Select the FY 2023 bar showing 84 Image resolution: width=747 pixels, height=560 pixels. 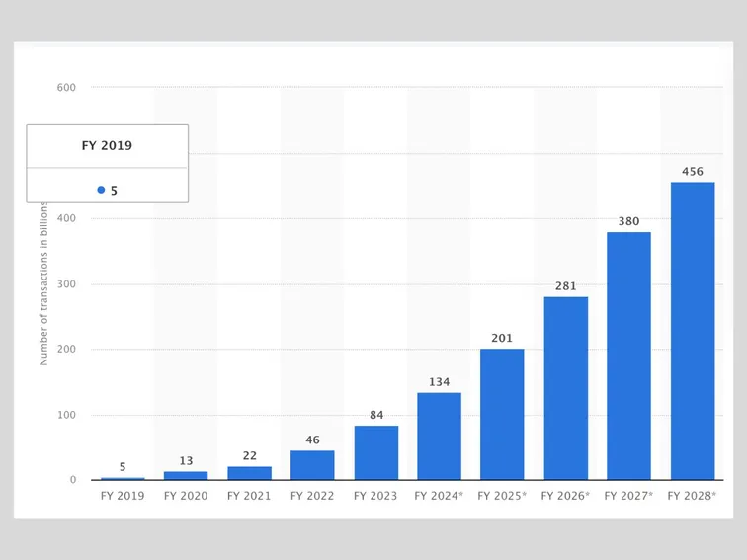click(x=375, y=452)
